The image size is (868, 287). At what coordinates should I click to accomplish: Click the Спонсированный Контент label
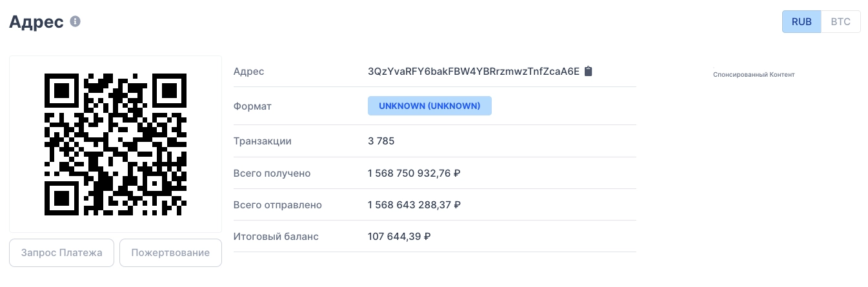[x=753, y=75]
